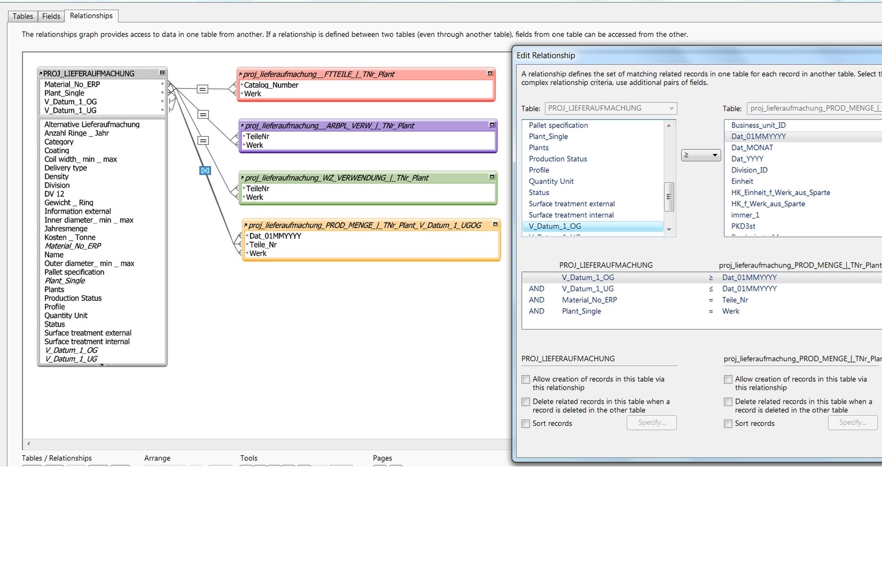Select Production Status in left field list

point(592,159)
